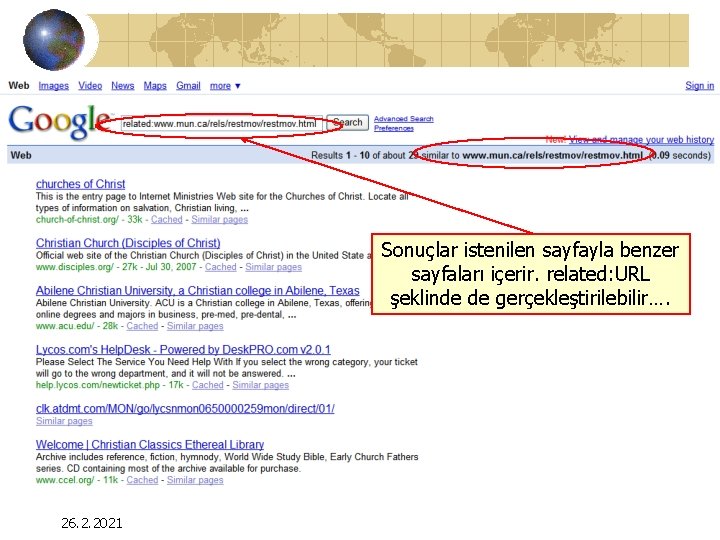Viewport: 720px width, 540px height.
Task: Open the Abilene Christian University result
Action: [197, 291]
